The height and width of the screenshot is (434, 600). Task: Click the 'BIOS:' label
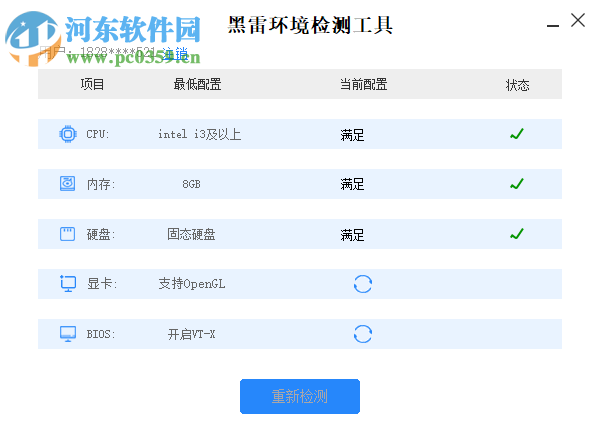coord(101,334)
